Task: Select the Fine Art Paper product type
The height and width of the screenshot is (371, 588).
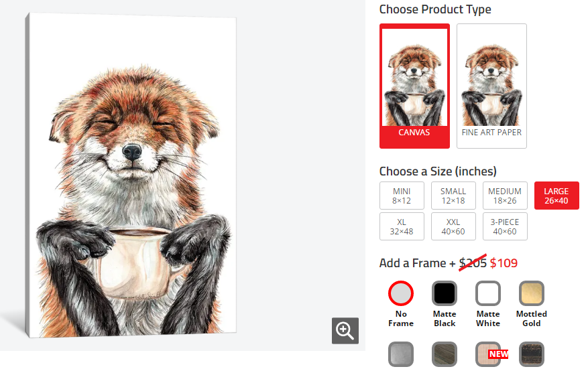Action: point(491,85)
